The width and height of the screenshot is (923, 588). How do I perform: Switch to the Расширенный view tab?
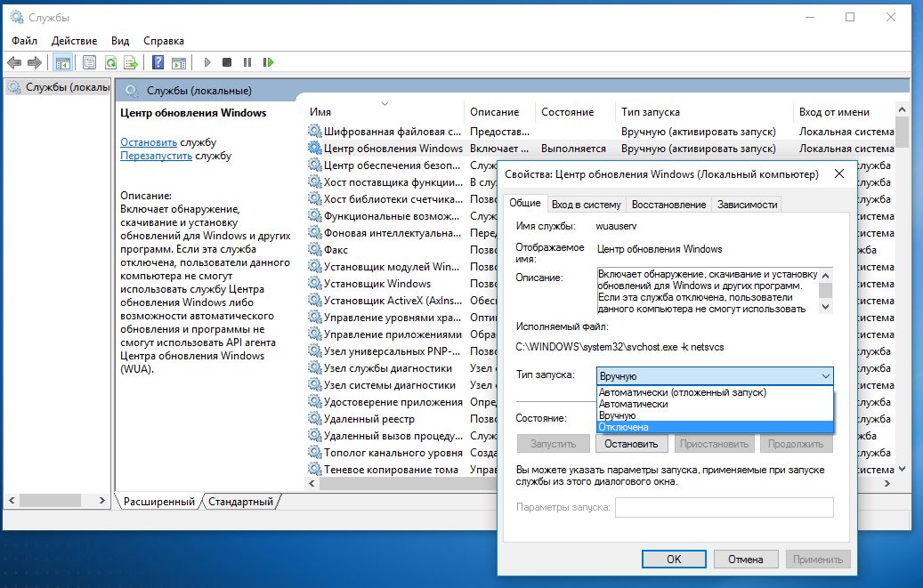(x=159, y=502)
